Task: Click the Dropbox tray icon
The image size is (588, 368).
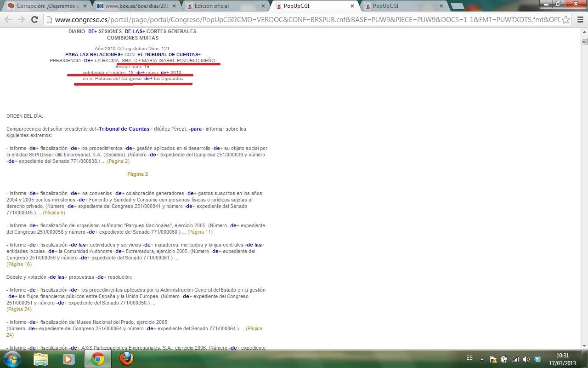Action: (538, 359)
